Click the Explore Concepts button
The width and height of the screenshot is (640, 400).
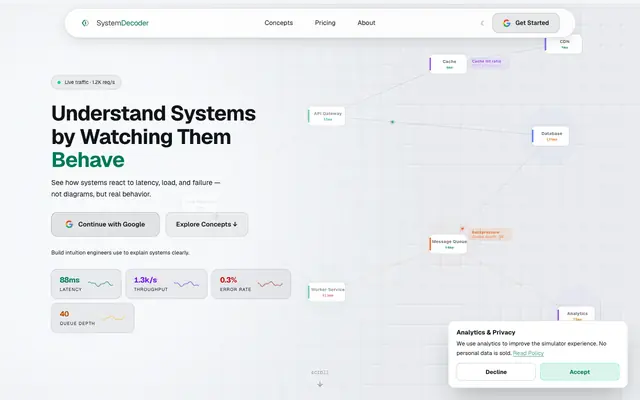point(207,224)
